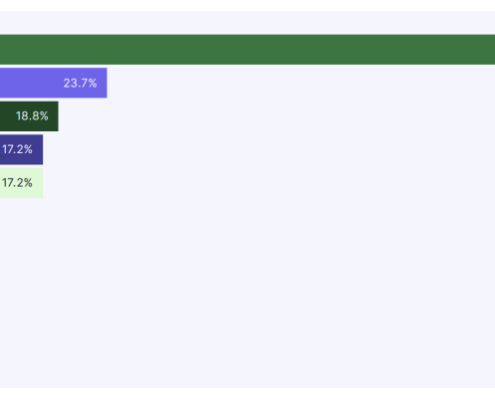The image size is (495, 400).
Task: Click blank area right of pale green bar
Action: [x=269, y=183]
